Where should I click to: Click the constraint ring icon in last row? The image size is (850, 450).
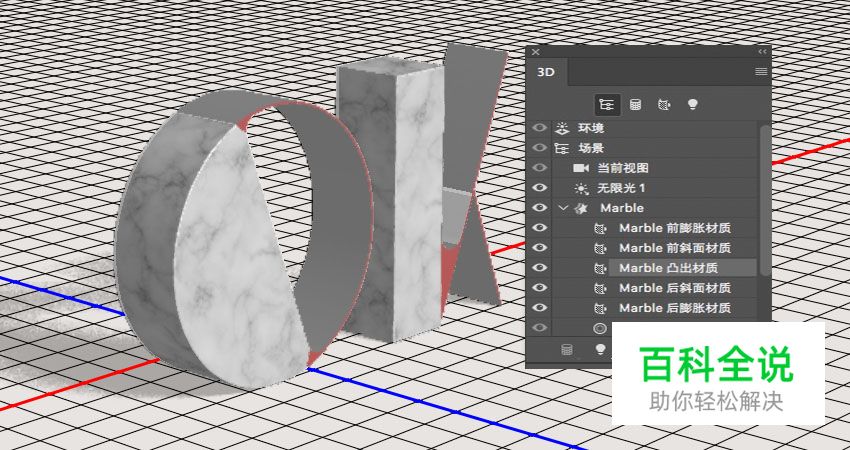(x=600, y=327)
